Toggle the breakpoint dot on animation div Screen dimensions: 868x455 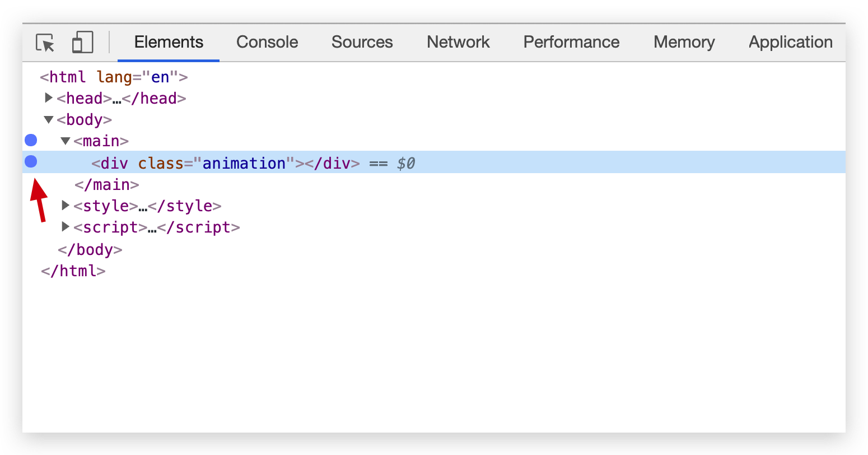click(x=31, y=162)
